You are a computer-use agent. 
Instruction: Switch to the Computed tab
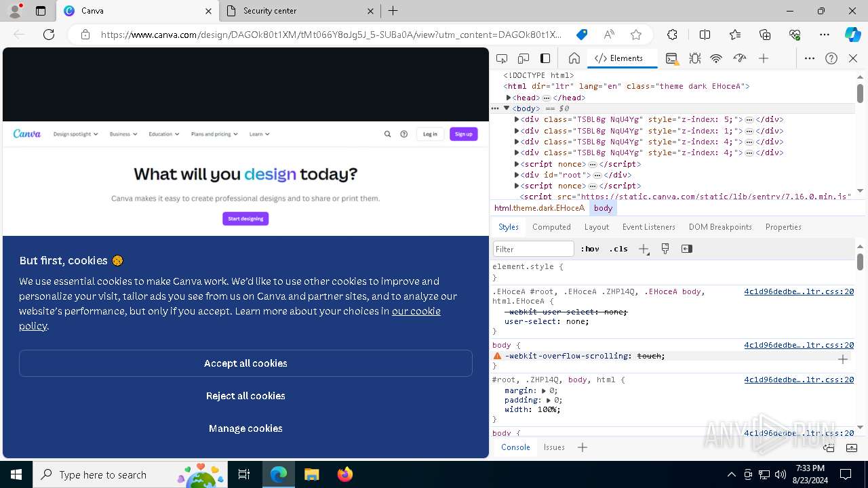click(x=551, y=227)
